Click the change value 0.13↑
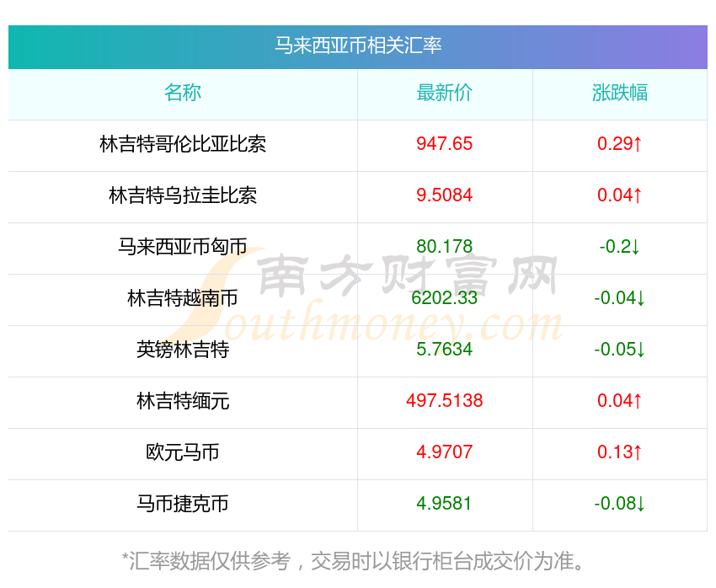716x588 pixels. [620, 452]
